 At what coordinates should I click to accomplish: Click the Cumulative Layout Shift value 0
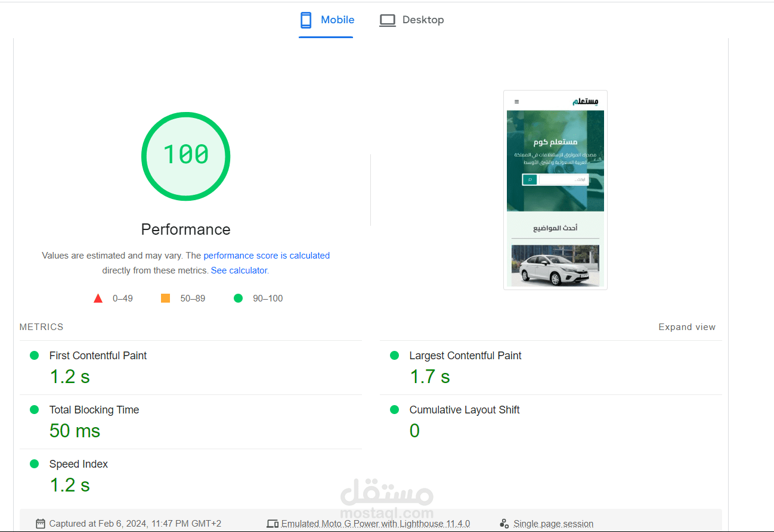[x=414, y=431]
